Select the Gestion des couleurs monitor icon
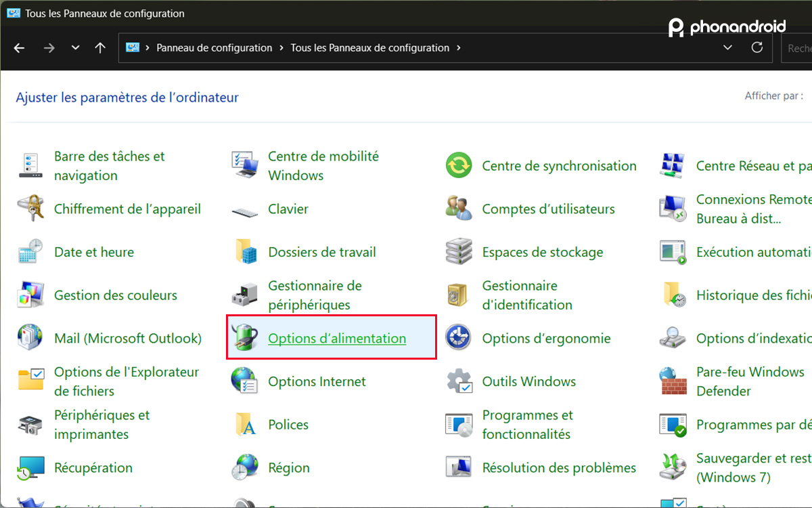The width and height of the screenshot is (812, 508). [x=31, y=295]
